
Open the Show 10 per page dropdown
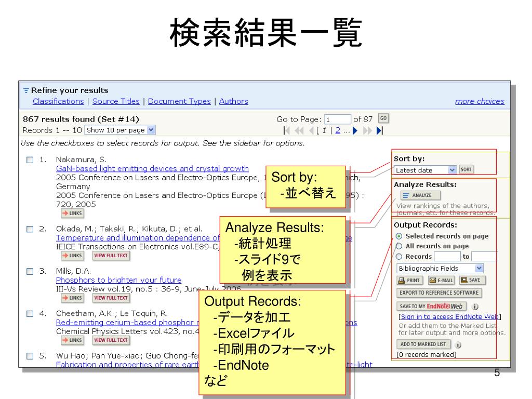(120, 130)
